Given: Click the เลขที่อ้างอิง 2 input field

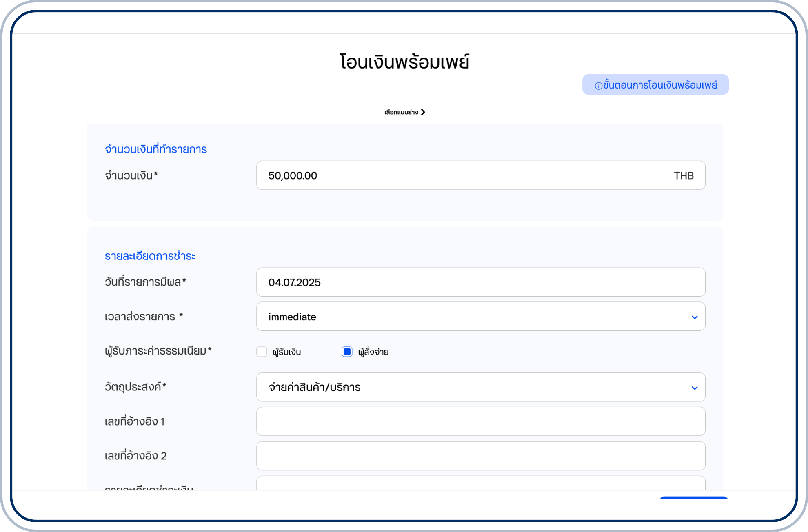Looking at the screenshot, I should point(480,456).
